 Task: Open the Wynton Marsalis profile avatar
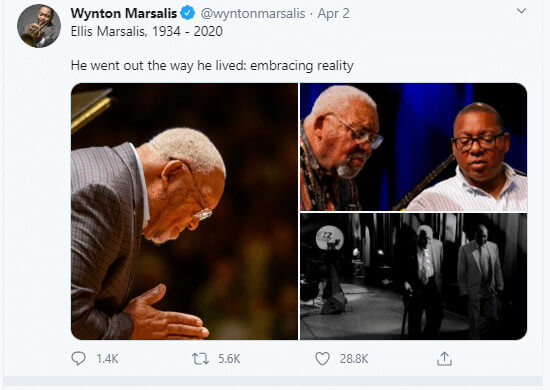(39, 26)
